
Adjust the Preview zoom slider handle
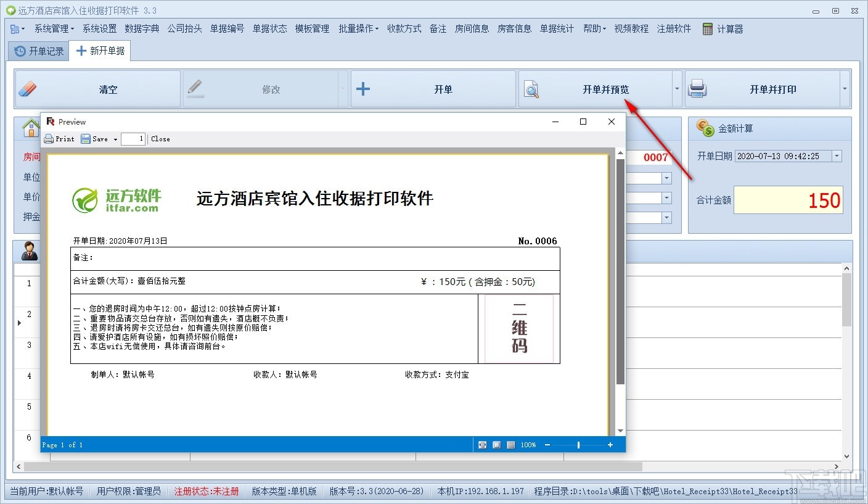(578, 445)
